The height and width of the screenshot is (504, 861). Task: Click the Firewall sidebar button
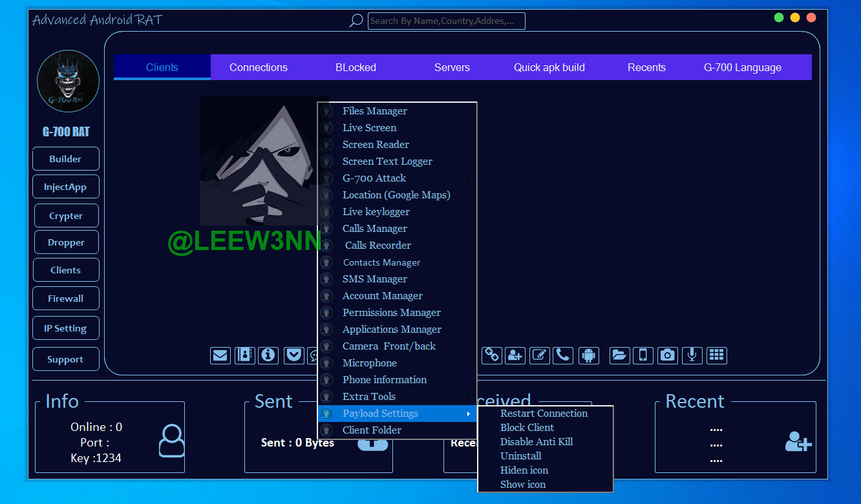click(x=66, y=299)
